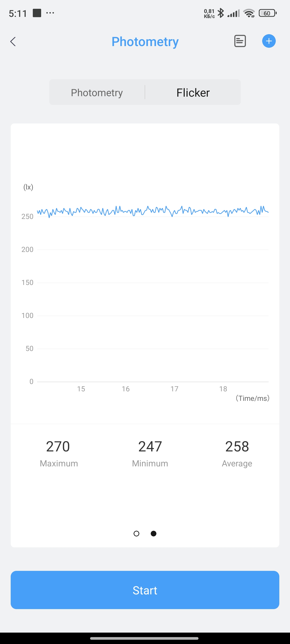Select the Flicker tab
Viewport: 290px width, 644px height.
coord(193,93)
